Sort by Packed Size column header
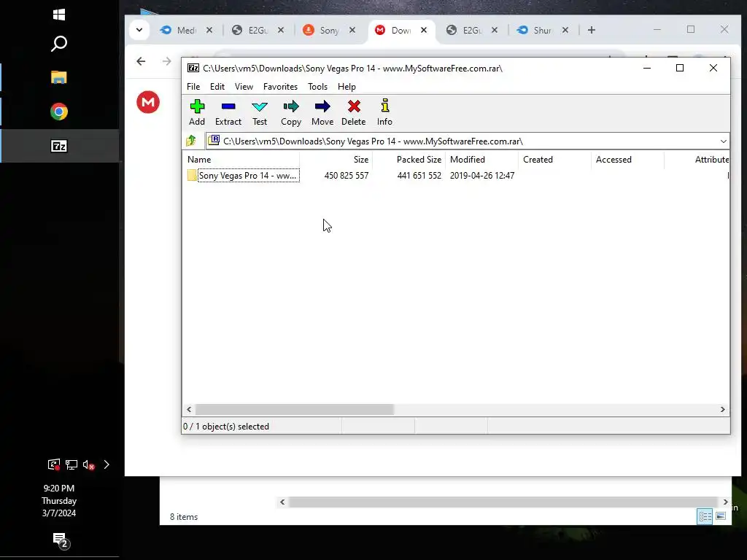747x560 pixels. coord(409,160)
